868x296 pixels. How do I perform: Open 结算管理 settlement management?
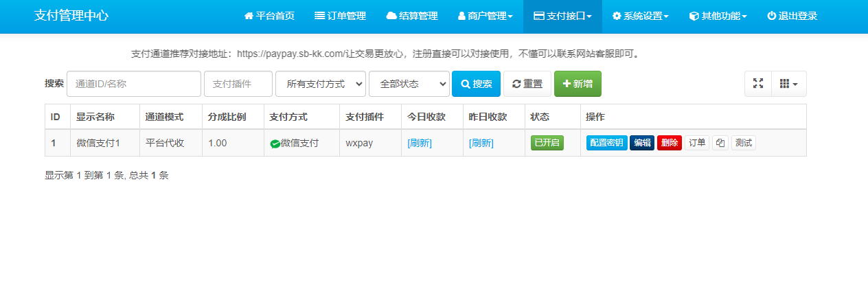pos(412,16)
